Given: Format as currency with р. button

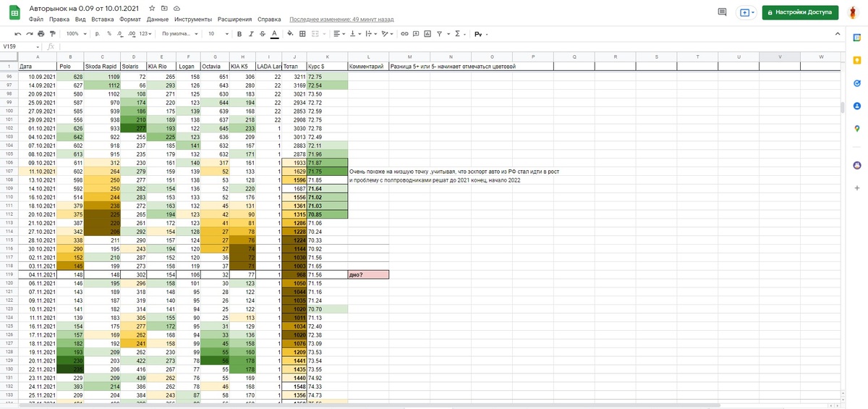Looking at the screenshot, I should click(x=98, y=33).
